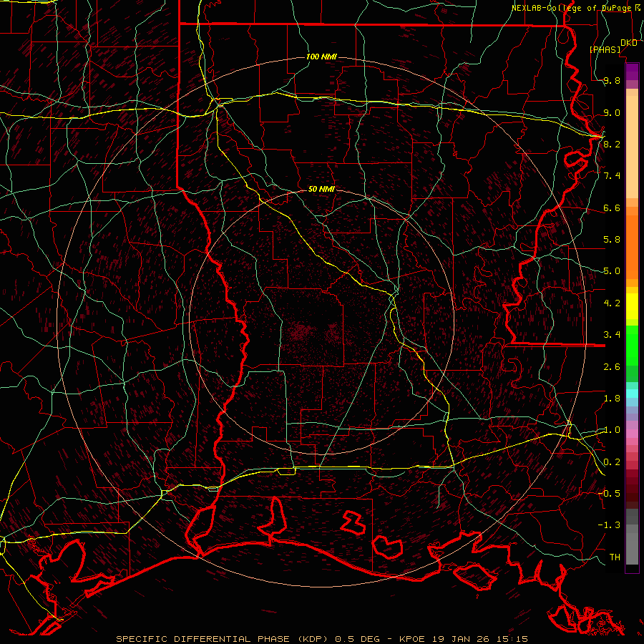Click the 1.8 scale value
The image size is (644, 644).
pos(612,399)
